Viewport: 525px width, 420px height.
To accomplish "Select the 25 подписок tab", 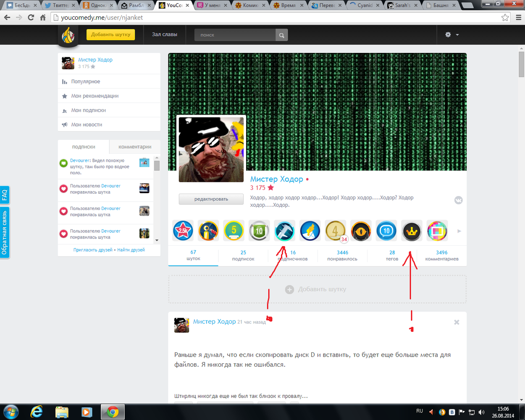I will [243, 255].
